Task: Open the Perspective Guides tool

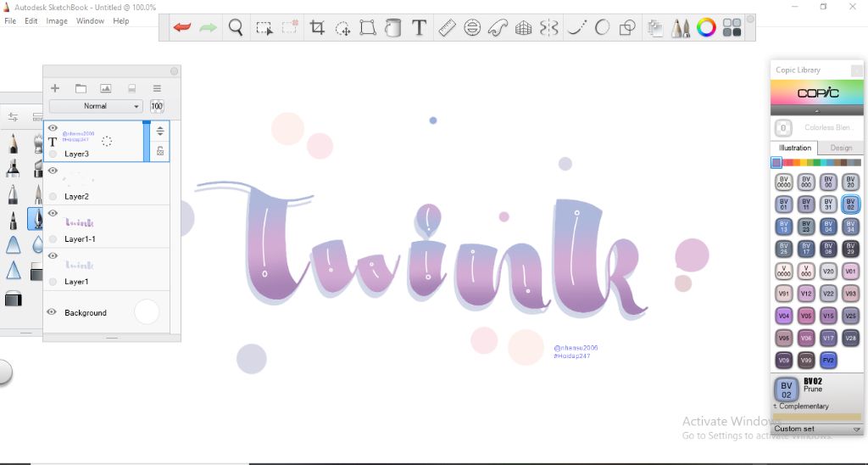Action: 523,27
